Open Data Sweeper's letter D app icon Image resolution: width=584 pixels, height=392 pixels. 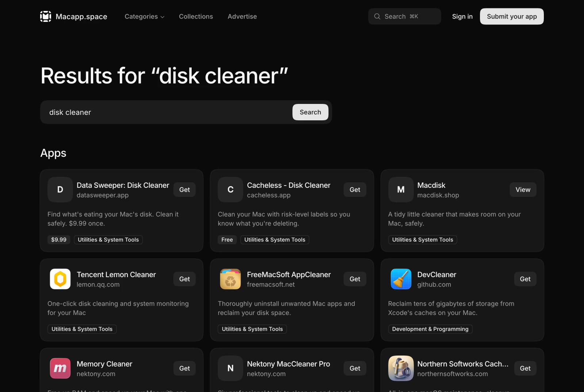point(60,190)
